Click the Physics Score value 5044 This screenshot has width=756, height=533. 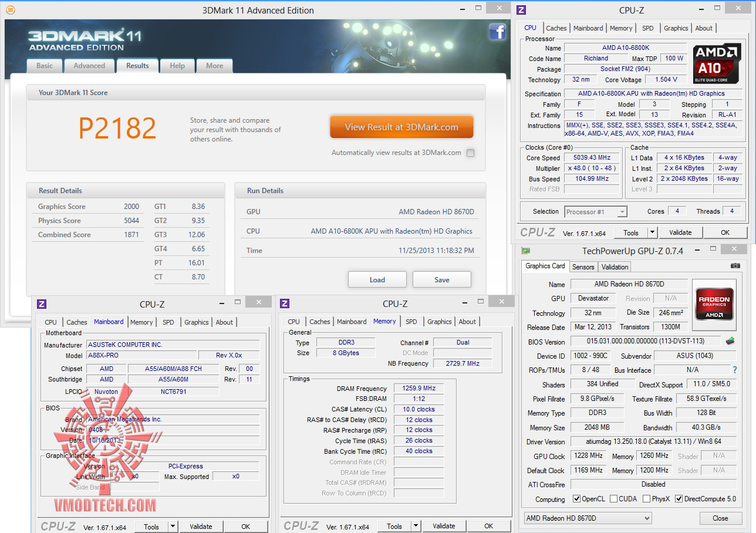click(131, 221)
